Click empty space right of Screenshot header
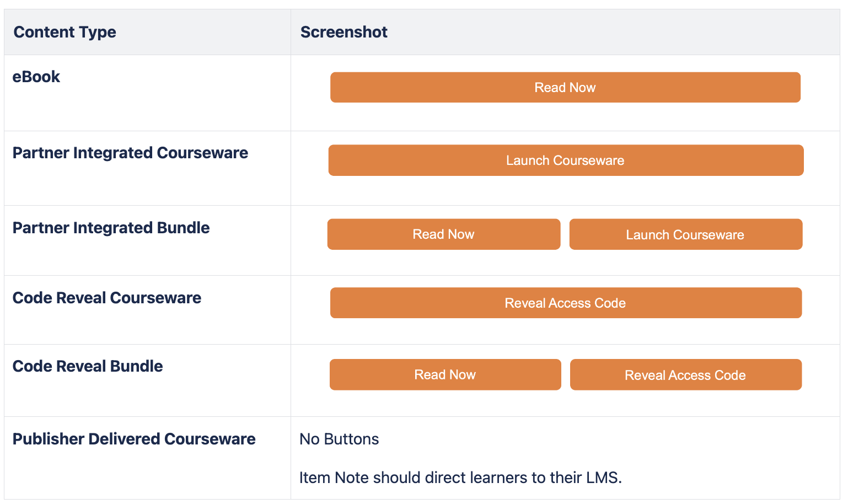This screenshot has height=504, width=848. pyautogui.click(x=612, y=32)
